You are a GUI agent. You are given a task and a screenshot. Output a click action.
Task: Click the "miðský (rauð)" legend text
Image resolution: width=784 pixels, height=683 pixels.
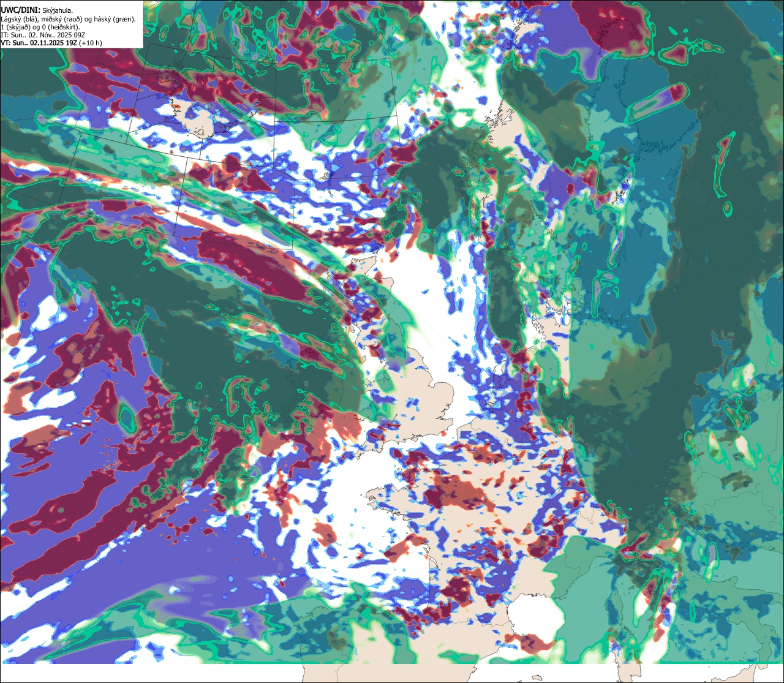click(61, 19)
